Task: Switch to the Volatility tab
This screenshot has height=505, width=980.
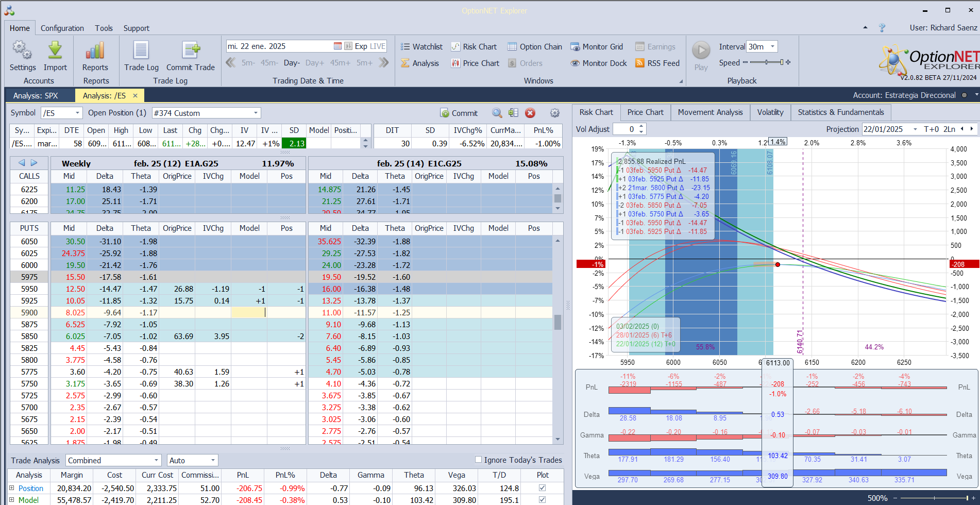Action: coord(770,112)
